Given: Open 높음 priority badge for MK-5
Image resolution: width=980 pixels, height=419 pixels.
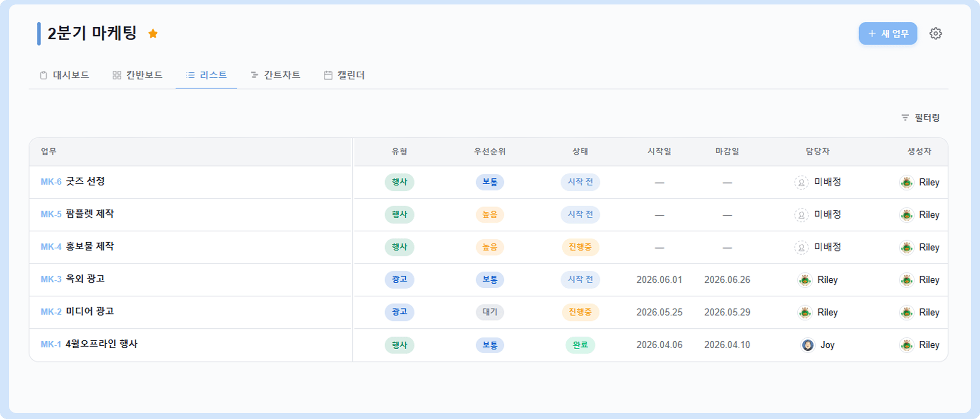Looking at the screenshot, I should (x=490, y=214).
